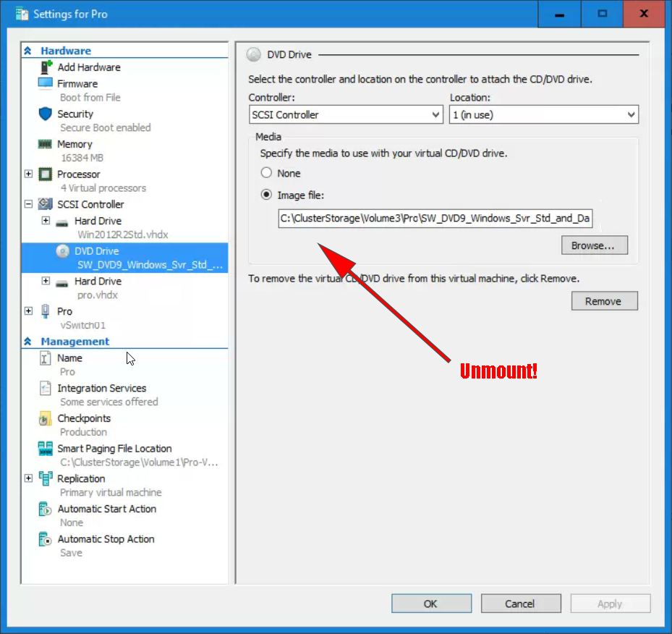The height and width of the screenshot is (634, 672).
Task: Select the Processor tree item
Action: click(78, 174)
